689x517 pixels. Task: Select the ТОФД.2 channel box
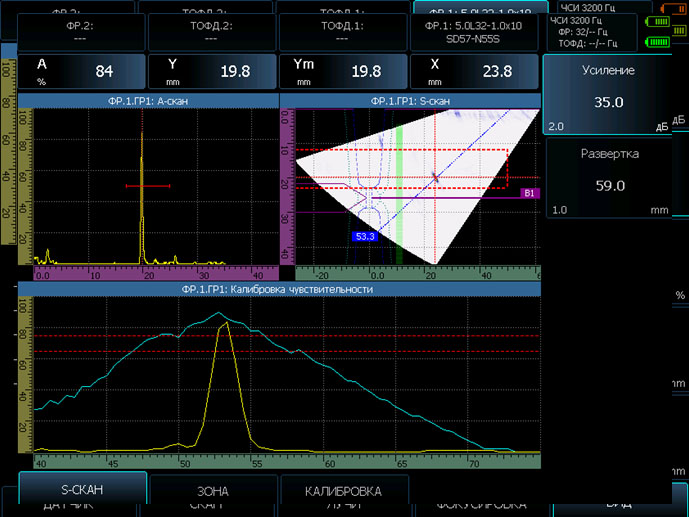click(211, 32)
